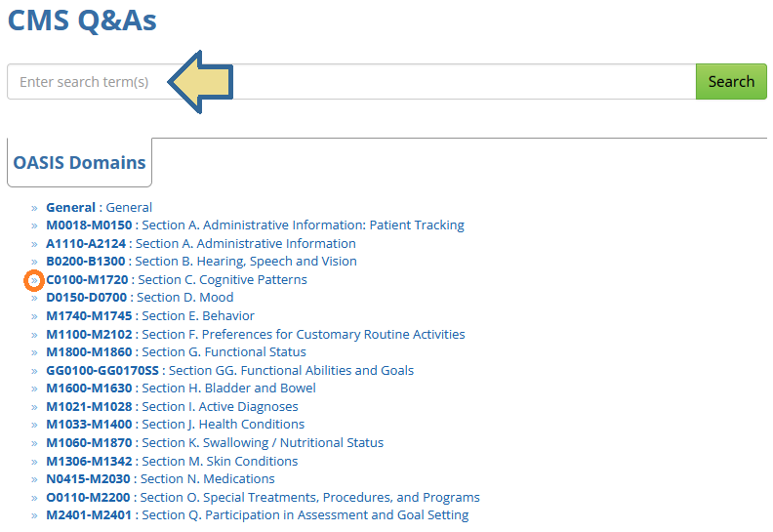Click the chevron next to N0415-M2030 Medications
The width and height of the screenshot is (773, 532).
coord(34,479)
